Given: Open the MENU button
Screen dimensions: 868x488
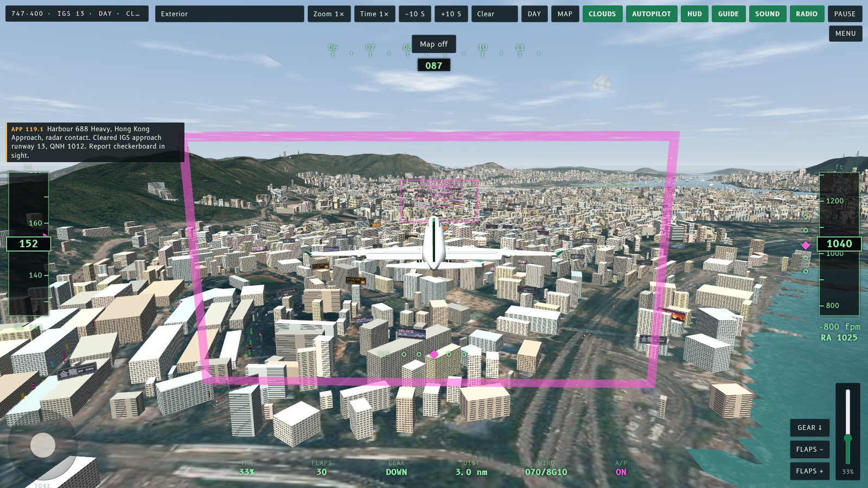Looking at the screenshot, I should pyautogui.click(x=845, y=33).
